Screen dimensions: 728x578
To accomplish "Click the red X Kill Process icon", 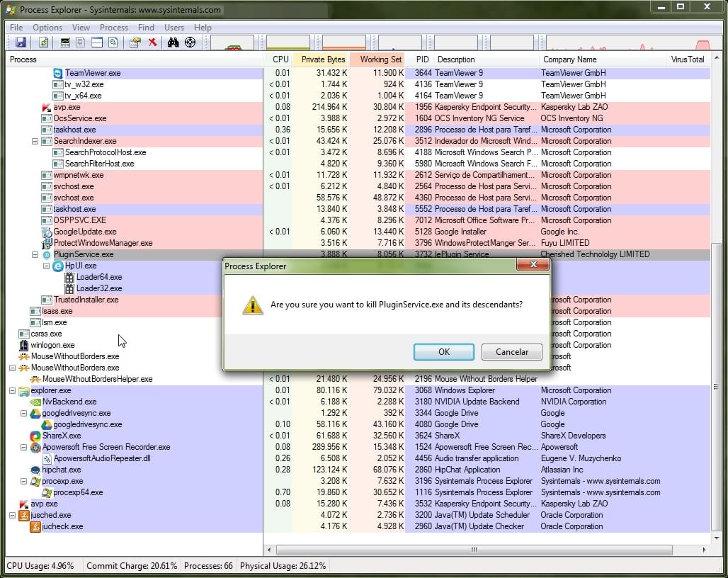I will pos(152,42).
